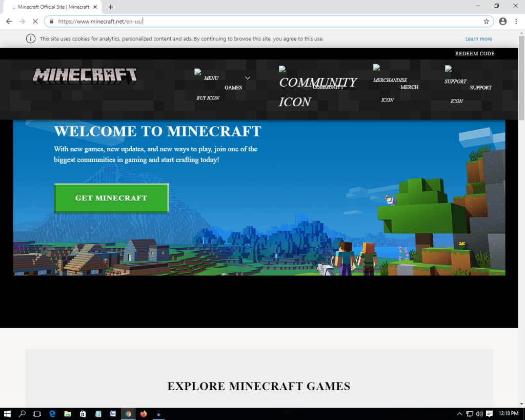
Task: Expand the Games dropdown chevron
Action: 248,78
